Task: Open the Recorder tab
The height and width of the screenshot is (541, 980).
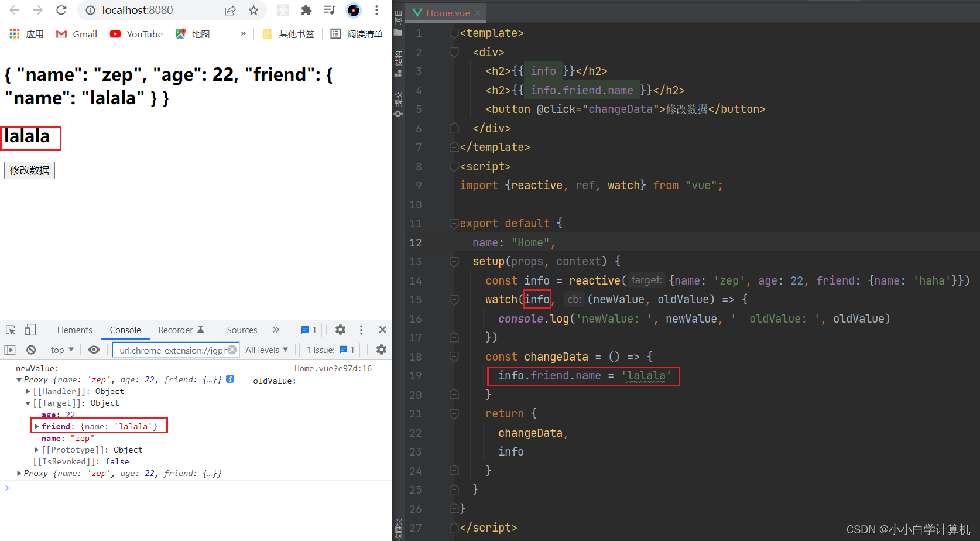Action: point(181,330)
